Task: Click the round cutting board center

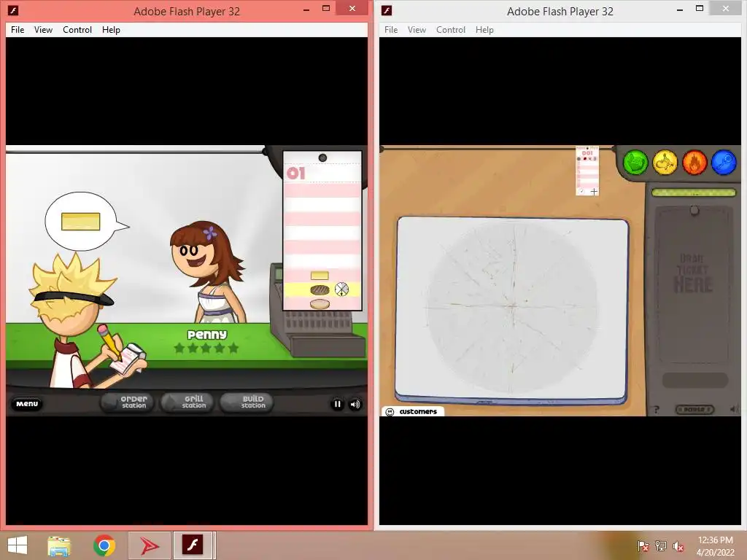Action: click(x=513, y=306)
